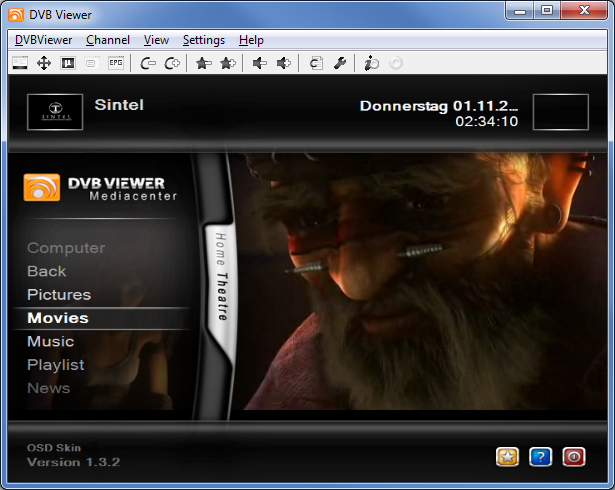Viewport: 615px width, 490px height.
Task: Click the 02:34:10 clock text
Action: coord(487,121)
